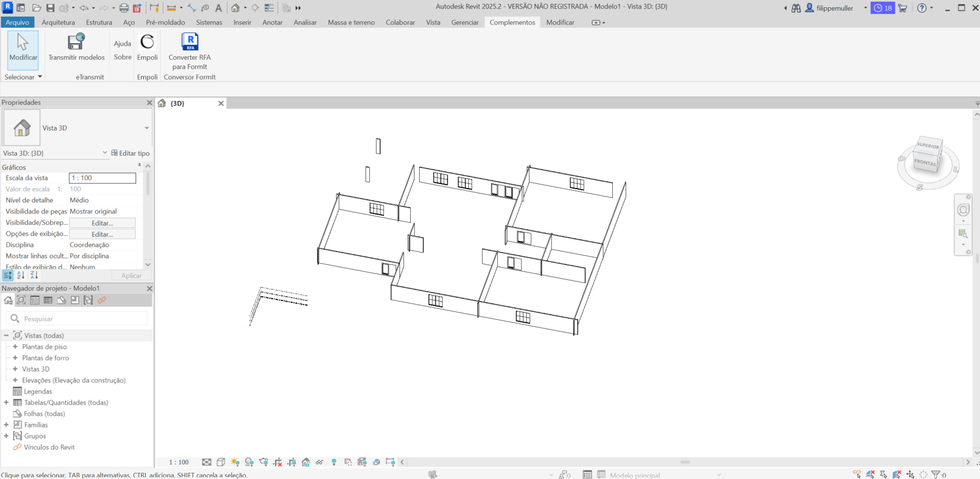The height and width of the screenshot is (479, 980).
Task: Click Editar for Opções de exibição
Action: (x=102, y=234)
